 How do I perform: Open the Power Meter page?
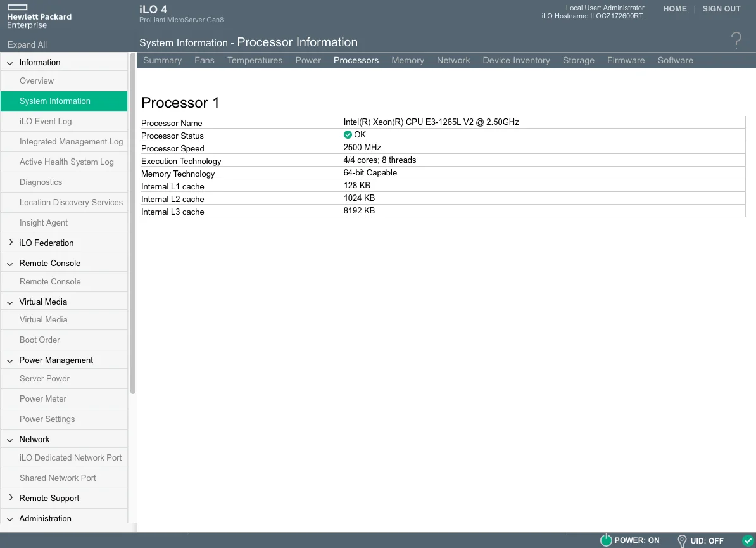[64, 399]
